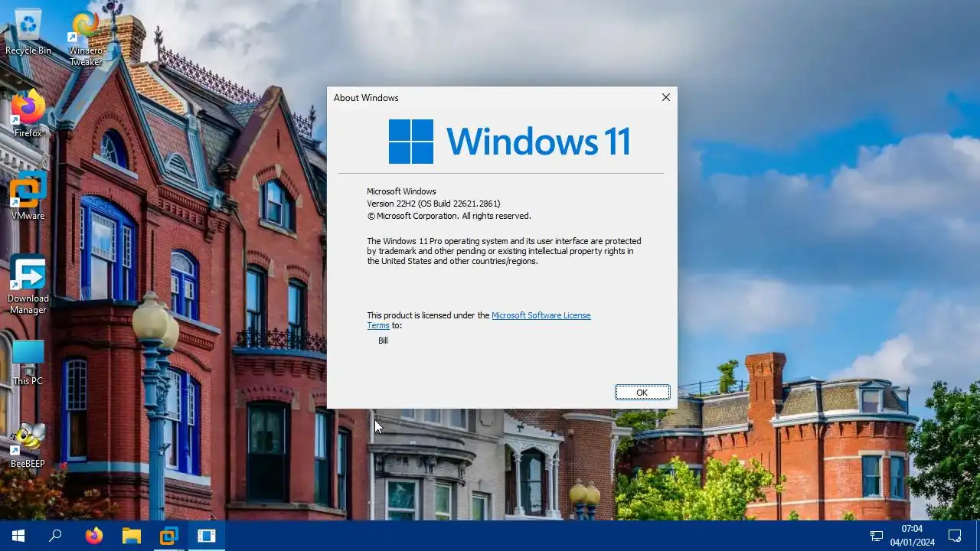Launch Firefox from the taskbar
Image resolution: width=980 pixels, height=551 pixels.
[93, 536]
